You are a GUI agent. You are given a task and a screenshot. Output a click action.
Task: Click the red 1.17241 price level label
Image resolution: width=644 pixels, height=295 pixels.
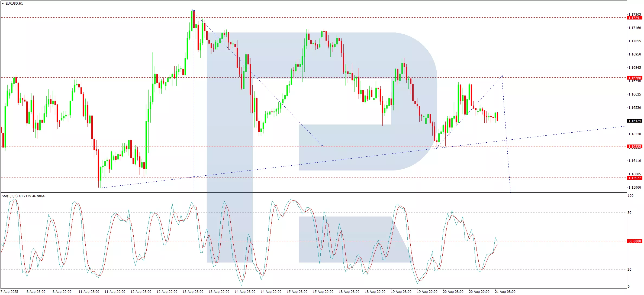click(635, 18)
